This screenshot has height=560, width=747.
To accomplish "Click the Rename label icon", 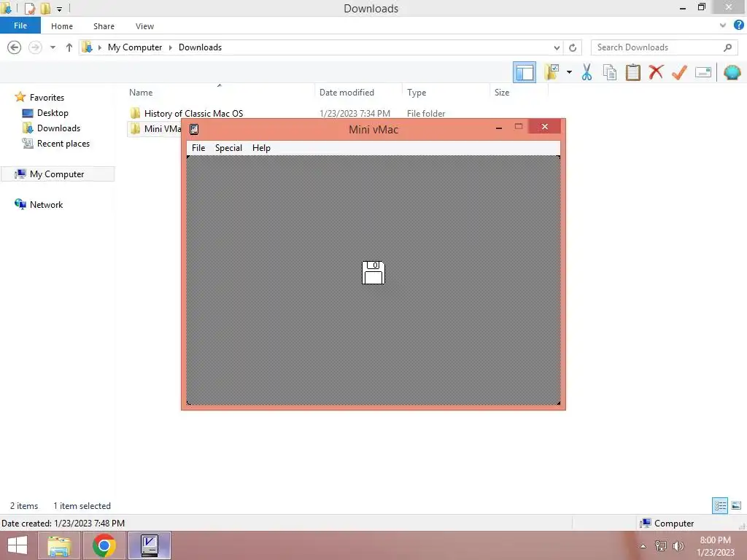I will click(703, 72).
